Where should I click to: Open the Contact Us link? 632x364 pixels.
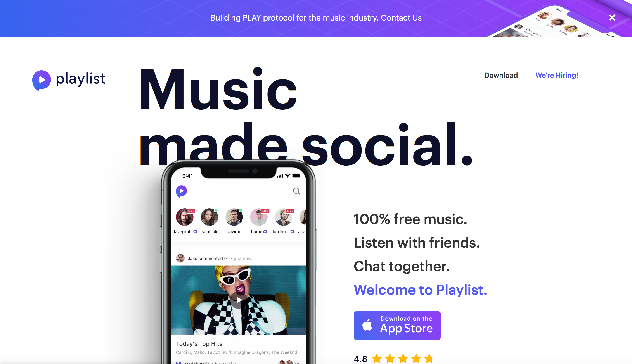click(401, 18)
